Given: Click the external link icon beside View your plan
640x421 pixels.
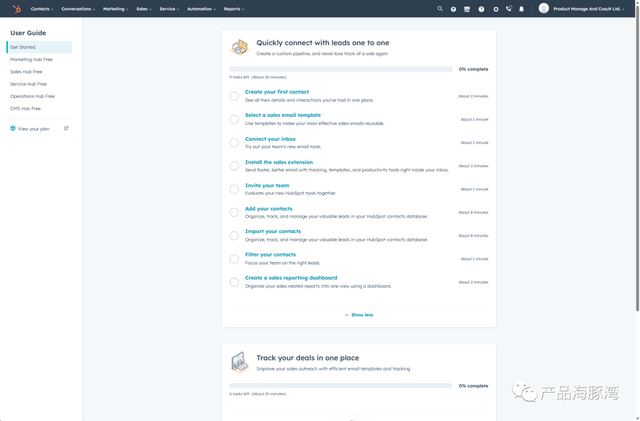Looking at the screenshot, I should (x=66, y=128).
